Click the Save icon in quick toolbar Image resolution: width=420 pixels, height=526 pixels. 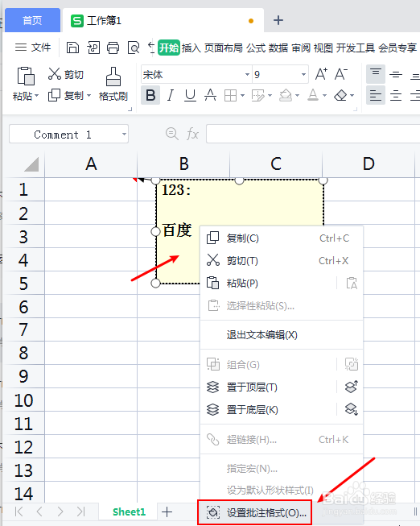(72, 48)
